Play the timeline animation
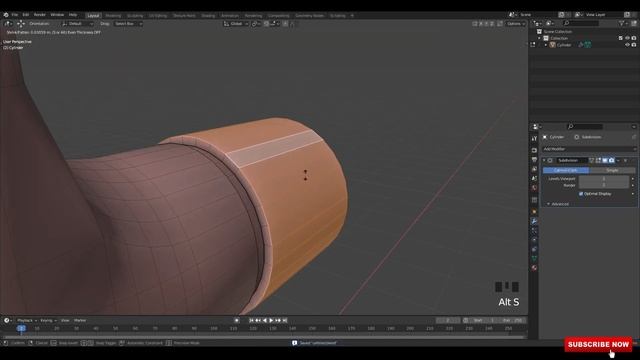Screen dimensions: 640x360 coord(271,320)
